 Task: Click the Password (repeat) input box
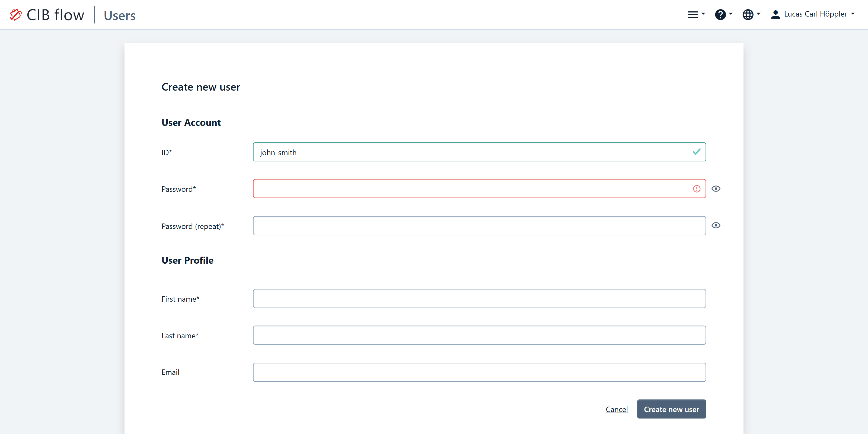[478, 225]
